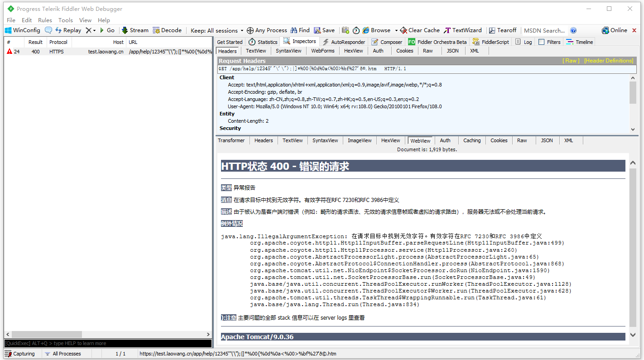Open the View menu
The width and height of the screenshot is (644, 360).
tap(85, 20)
